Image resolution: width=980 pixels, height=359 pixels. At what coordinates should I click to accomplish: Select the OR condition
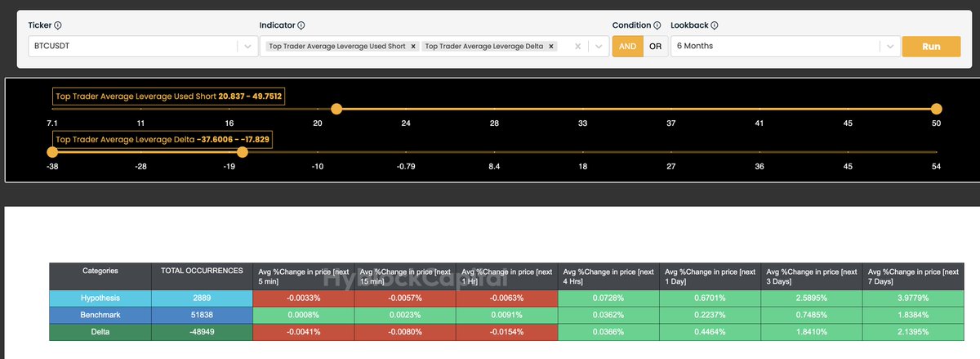655,47
